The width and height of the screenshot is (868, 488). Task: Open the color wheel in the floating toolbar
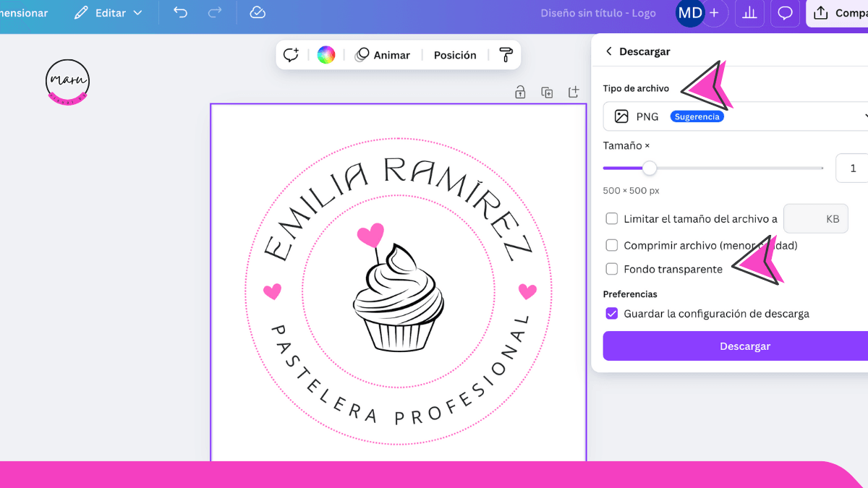pyautogui.click(x=325, y=54)
